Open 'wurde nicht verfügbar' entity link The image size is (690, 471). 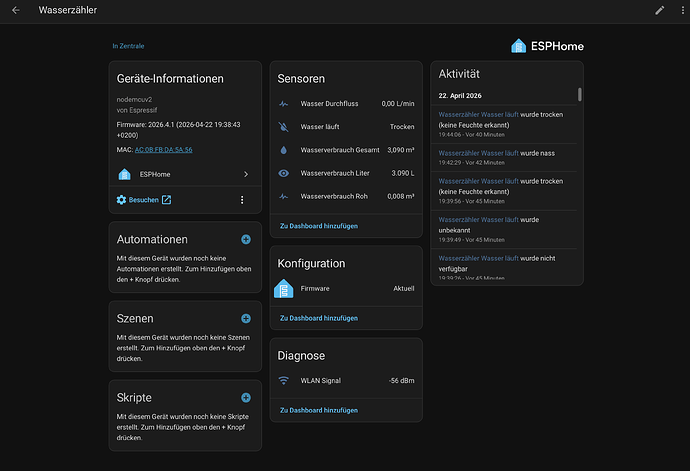[x=478, y=258]
